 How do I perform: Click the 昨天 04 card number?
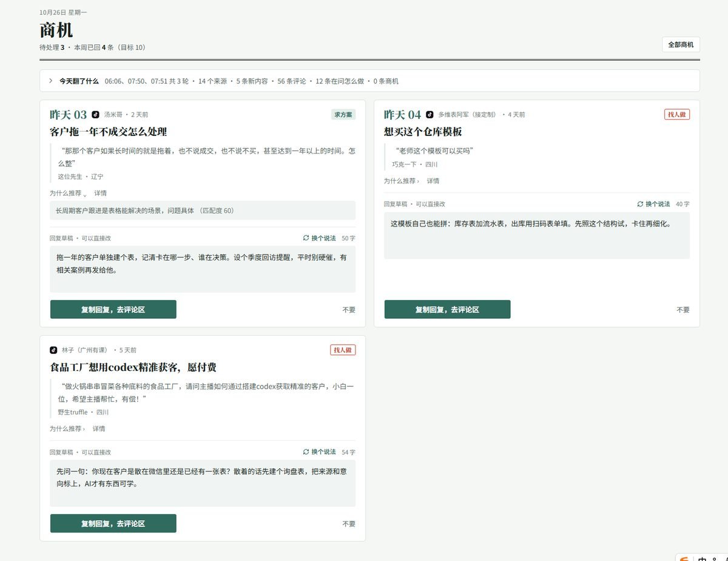coord(403,115)
